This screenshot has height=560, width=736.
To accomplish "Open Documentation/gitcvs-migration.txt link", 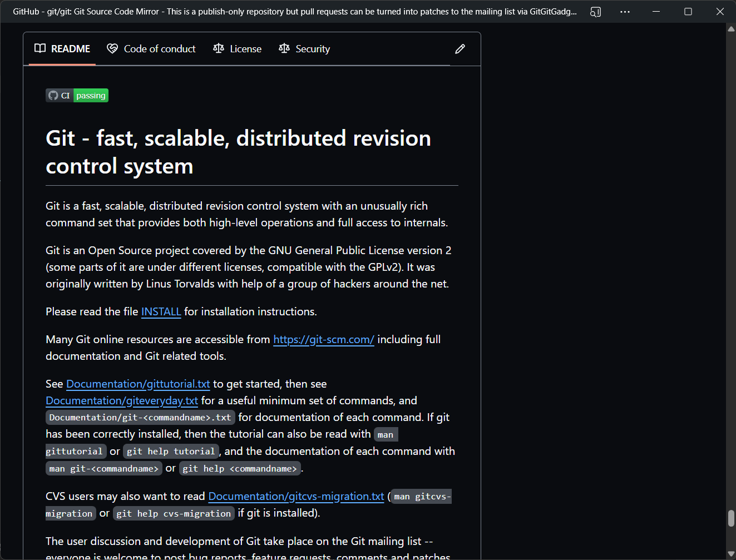I will click(x=296, y=496).
